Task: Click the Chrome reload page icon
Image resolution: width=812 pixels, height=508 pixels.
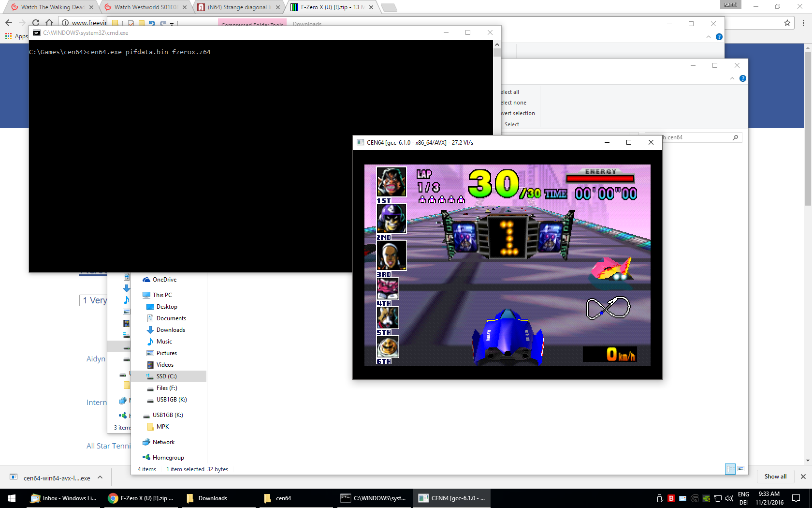Action: pyautogui.click(x=36, y=23)
